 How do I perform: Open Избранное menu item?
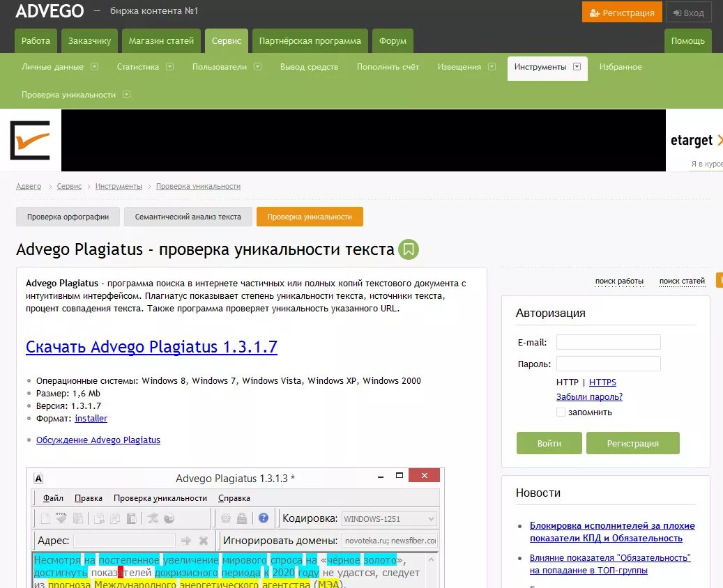[621, 67]
